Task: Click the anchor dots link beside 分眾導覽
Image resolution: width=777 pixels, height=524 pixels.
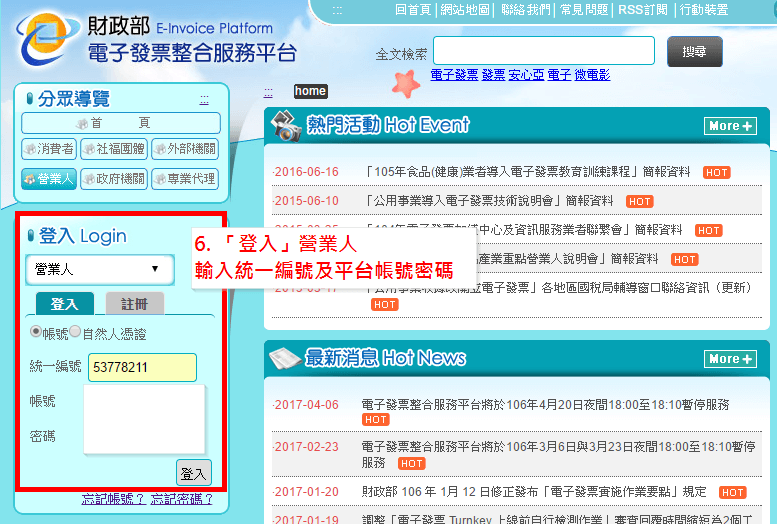Action: (204, 100)
